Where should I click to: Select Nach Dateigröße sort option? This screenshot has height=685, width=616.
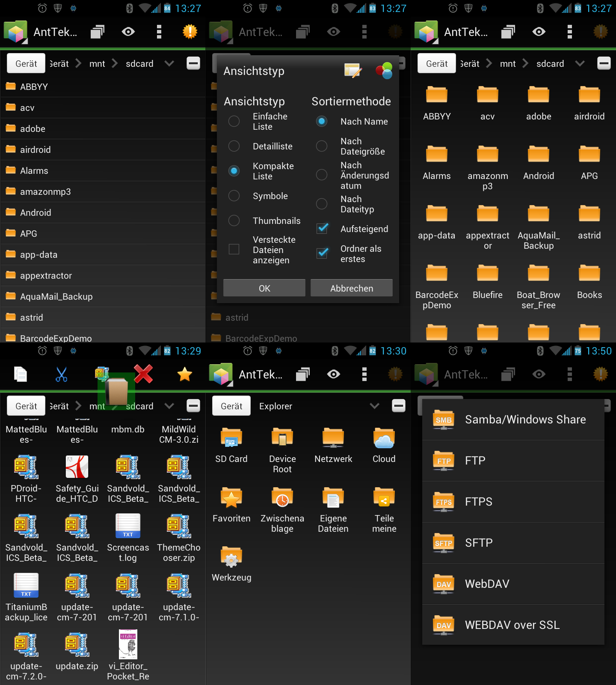click(x=322, y=146)
